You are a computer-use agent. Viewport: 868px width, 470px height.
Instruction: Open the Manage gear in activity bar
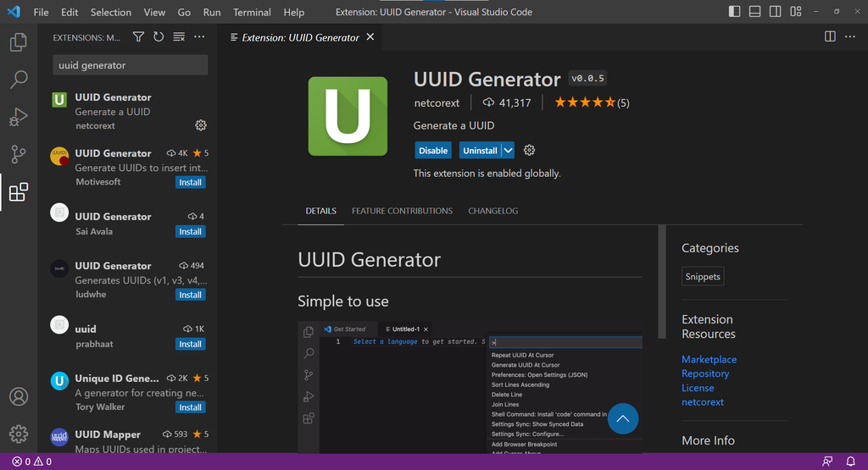point(19,434)
